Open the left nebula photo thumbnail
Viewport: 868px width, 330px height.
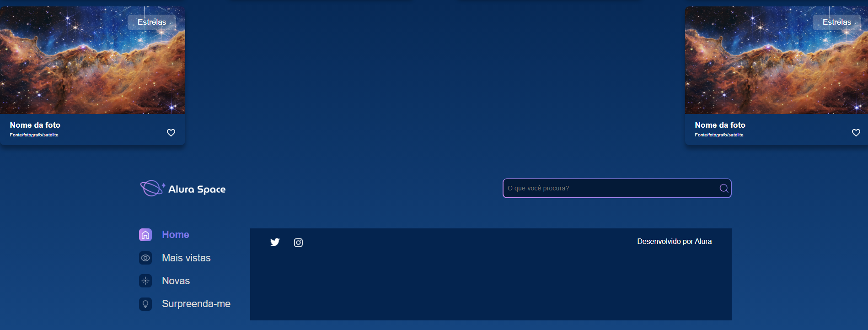93,60
